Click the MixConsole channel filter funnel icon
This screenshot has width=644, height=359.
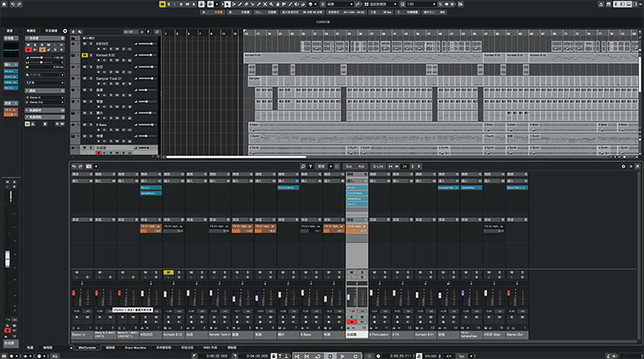(x=311, y=167)
